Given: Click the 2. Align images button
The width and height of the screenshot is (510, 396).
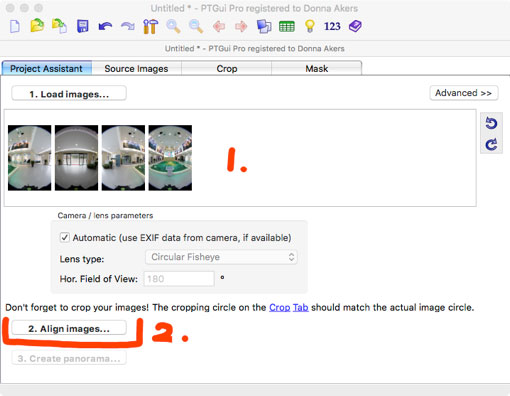Looking at the screenshot, I should [x=69, y=329].
